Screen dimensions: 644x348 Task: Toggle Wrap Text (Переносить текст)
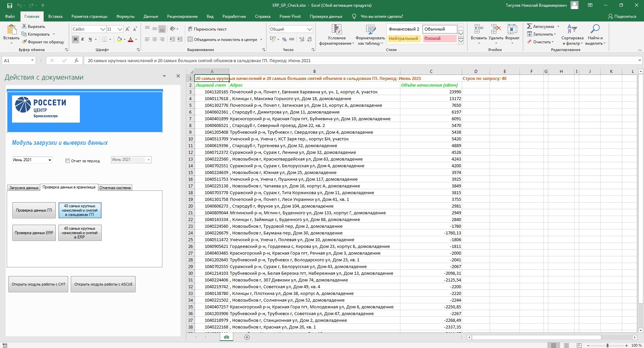click(x=207, y=29)
